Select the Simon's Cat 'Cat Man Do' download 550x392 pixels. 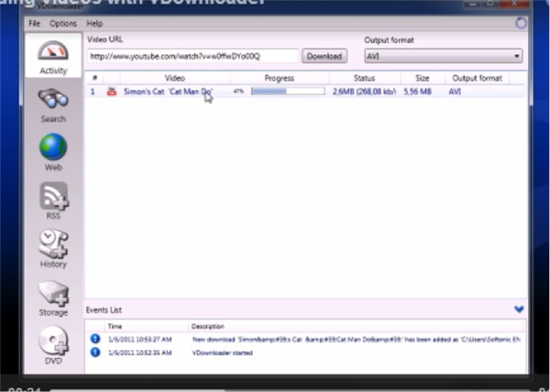tap(168, 92)
